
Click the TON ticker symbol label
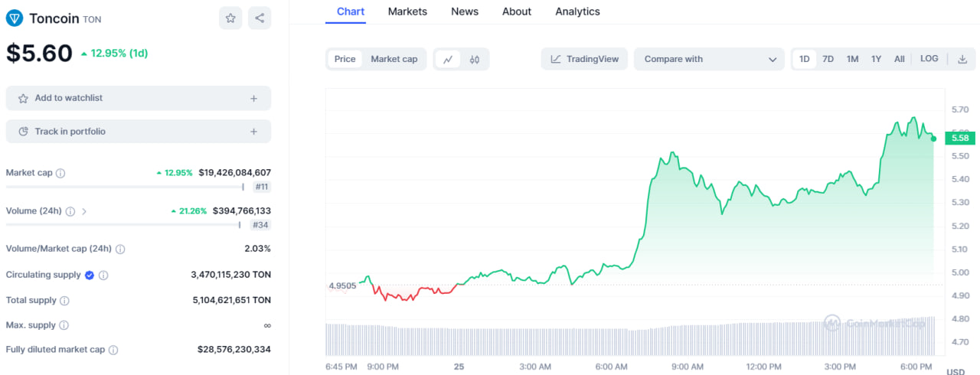coord(91,19)
